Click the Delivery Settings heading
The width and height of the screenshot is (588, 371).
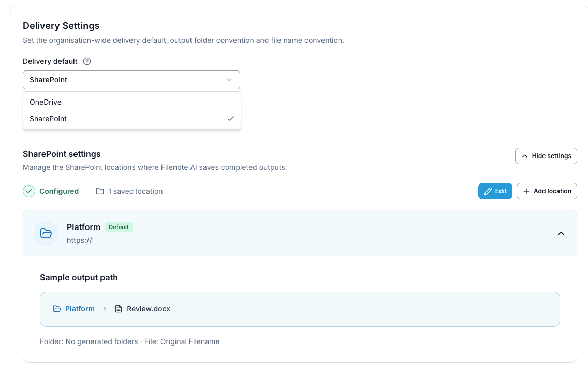point(61,26)
